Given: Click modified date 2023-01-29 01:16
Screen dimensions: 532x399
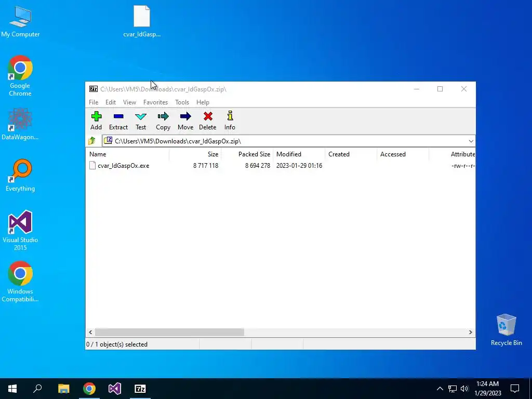Looking at the screenshot, I should pos(299,166).
